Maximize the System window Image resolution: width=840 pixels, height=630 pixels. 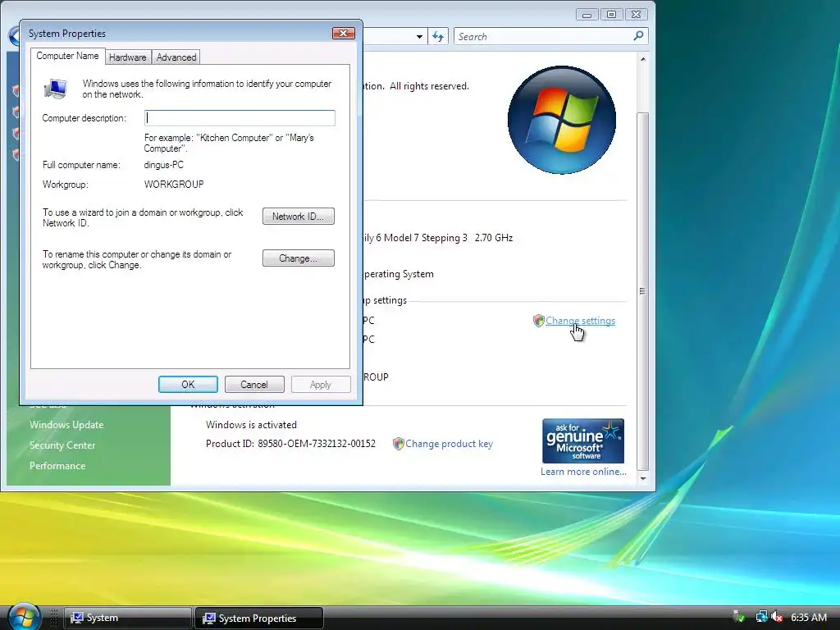(x=611, y=15)
